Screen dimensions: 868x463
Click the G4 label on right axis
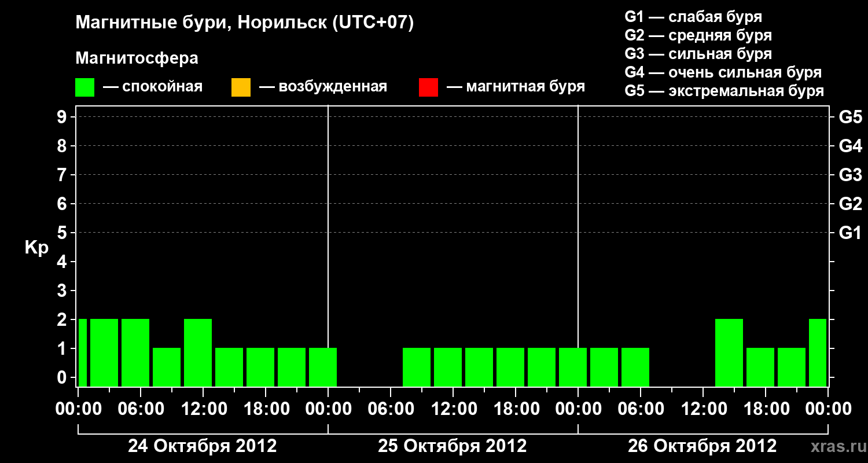click(851, 146)
